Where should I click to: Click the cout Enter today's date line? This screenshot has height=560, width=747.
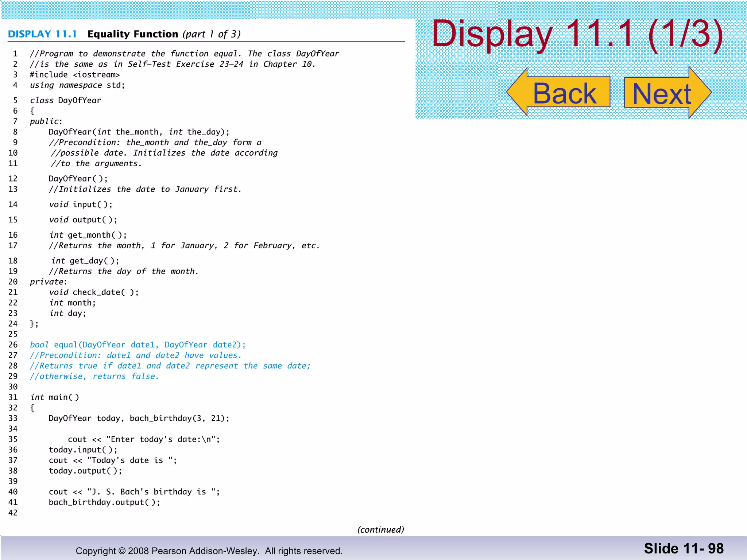(x=144, y=439)
